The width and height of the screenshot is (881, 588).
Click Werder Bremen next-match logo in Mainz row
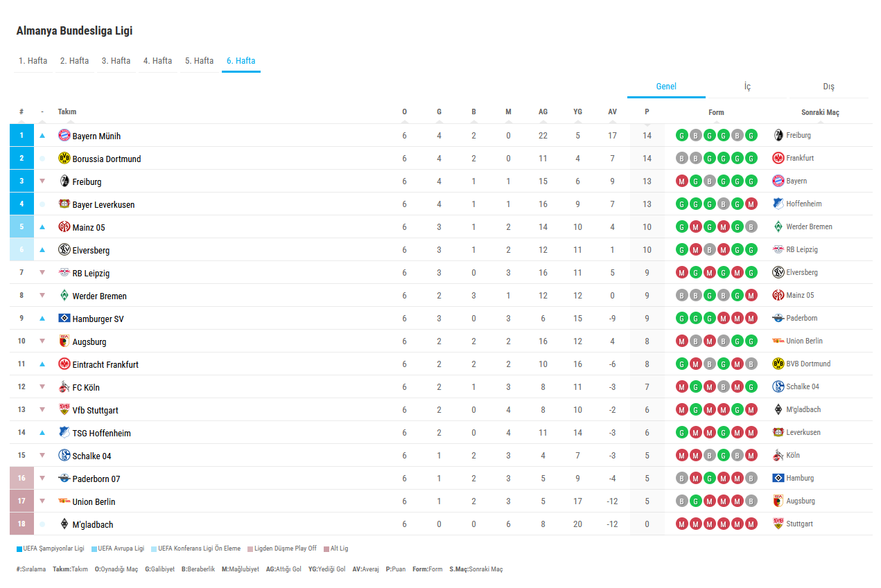[778, 226]
